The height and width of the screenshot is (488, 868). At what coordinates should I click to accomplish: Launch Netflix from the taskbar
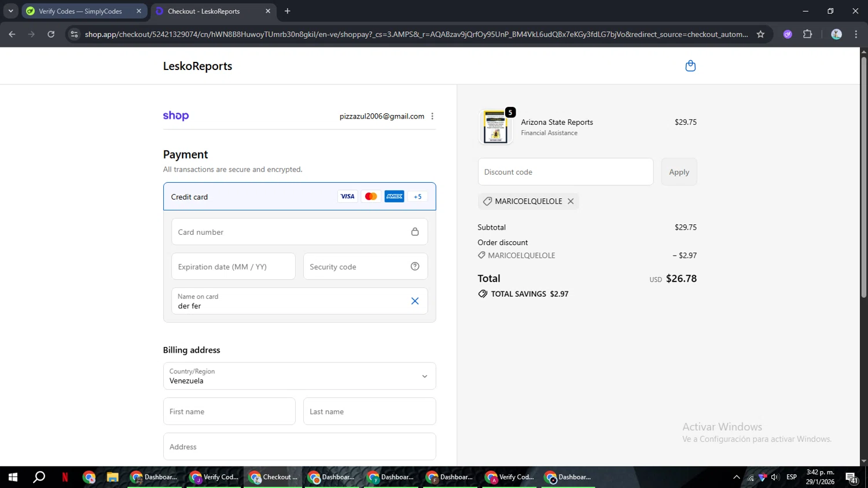coord(65,477)
